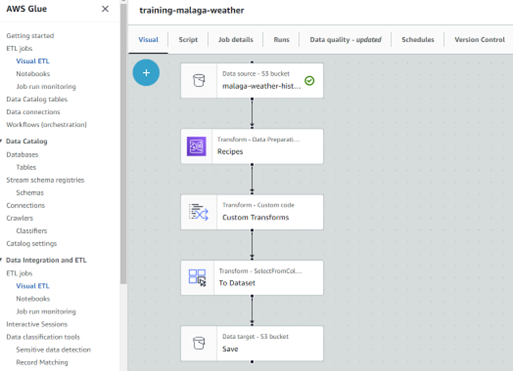The height and width of the screenshot is (371, 513).
Task: Select the purple Data Preparation Recipes icon
Action: tap(196, 146)
